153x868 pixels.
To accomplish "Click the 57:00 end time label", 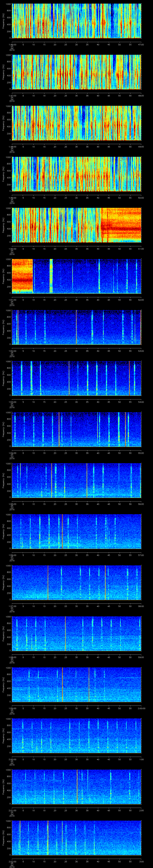I will pos(141,555).
